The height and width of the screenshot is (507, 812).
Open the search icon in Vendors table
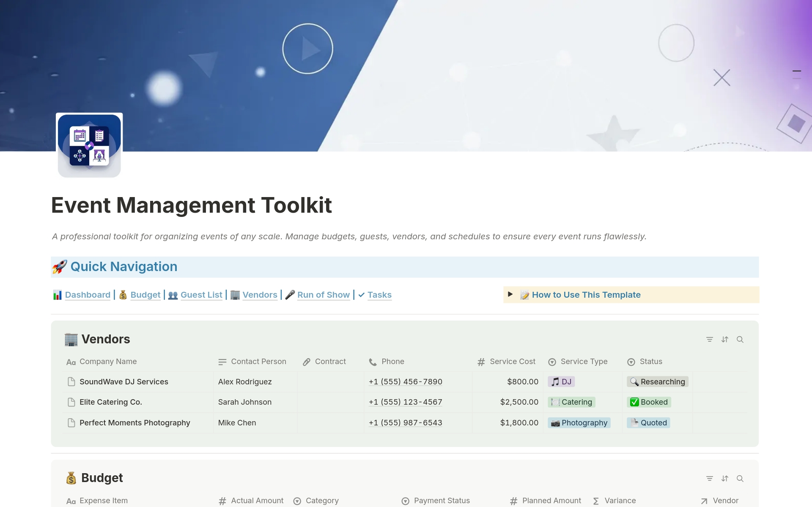pyautogui.click(x=740, y=340)
